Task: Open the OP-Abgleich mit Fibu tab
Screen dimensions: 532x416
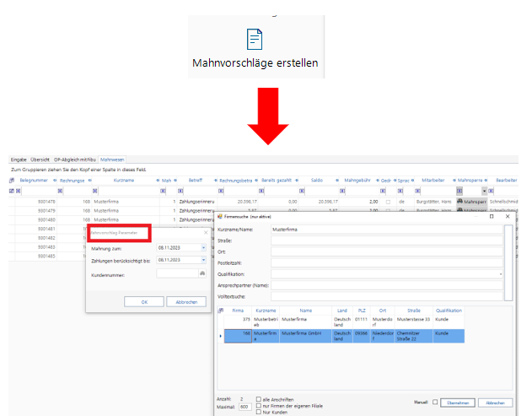Action: (74, 159)
